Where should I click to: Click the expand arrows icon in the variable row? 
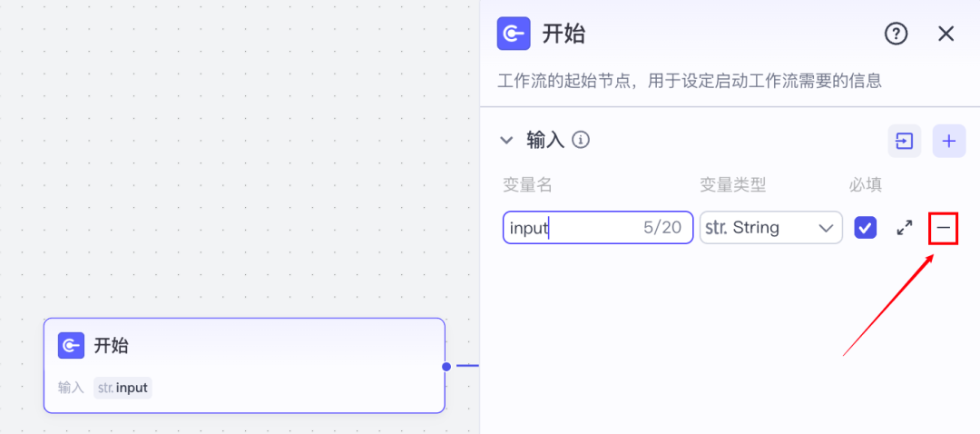[905, 228]
